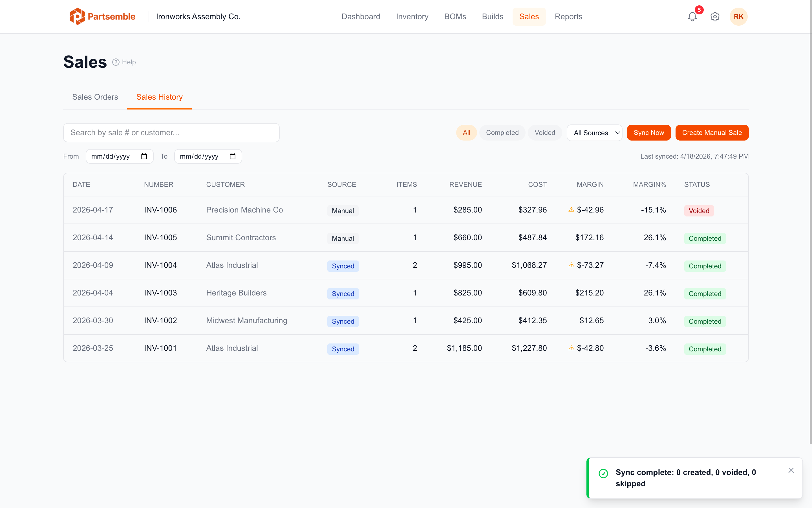Sort by the REVENUE column header

tap(465, 185)
